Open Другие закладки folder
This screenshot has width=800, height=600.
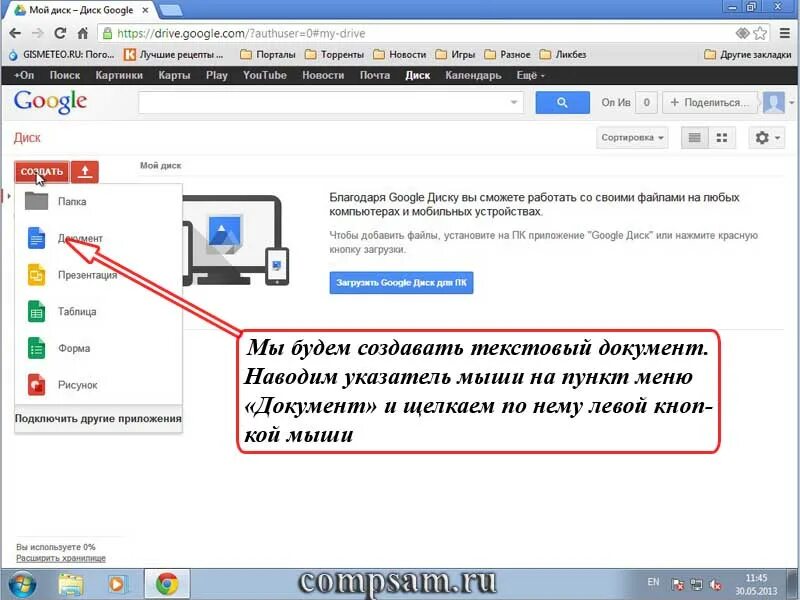[747, 55]
